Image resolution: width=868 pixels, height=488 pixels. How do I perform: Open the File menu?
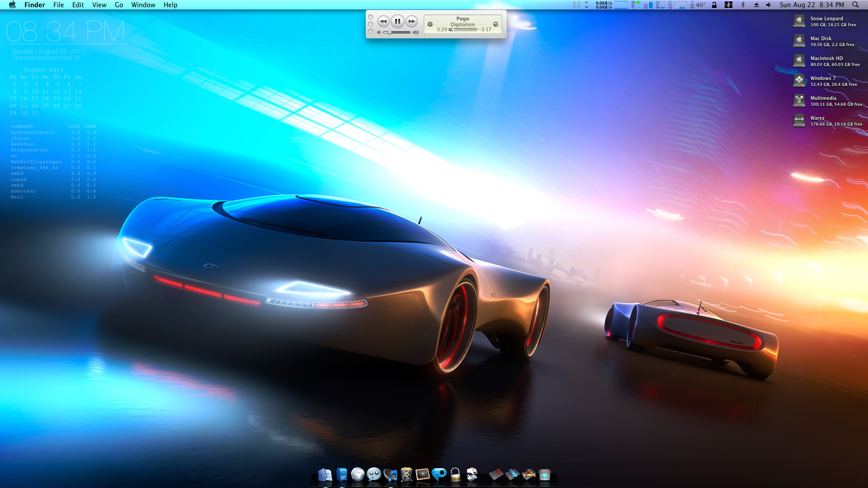[58, 5]
